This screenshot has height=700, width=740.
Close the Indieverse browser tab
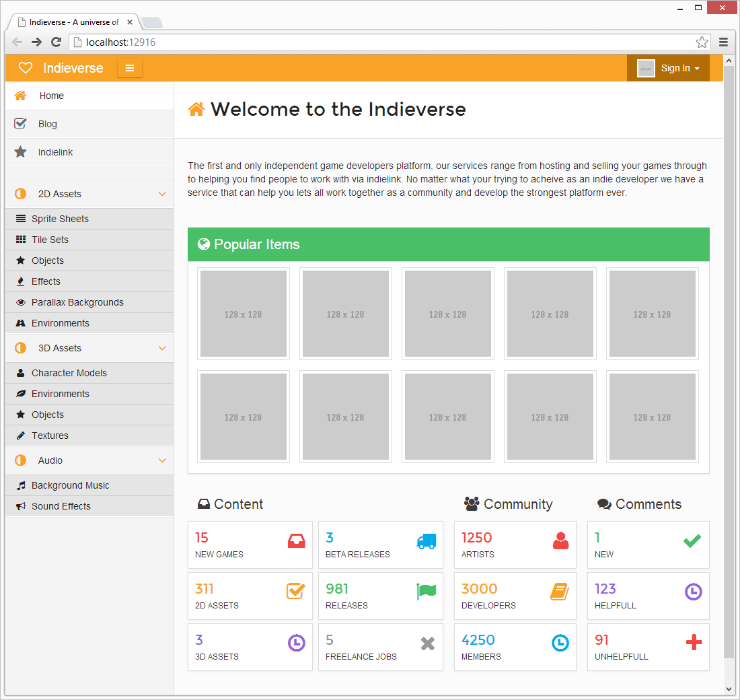tap(130, 22)
